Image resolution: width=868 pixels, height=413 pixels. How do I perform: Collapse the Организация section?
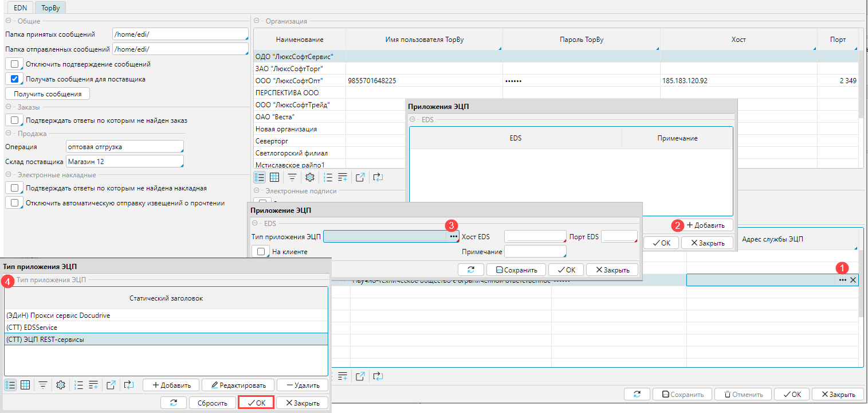[257, 21]
